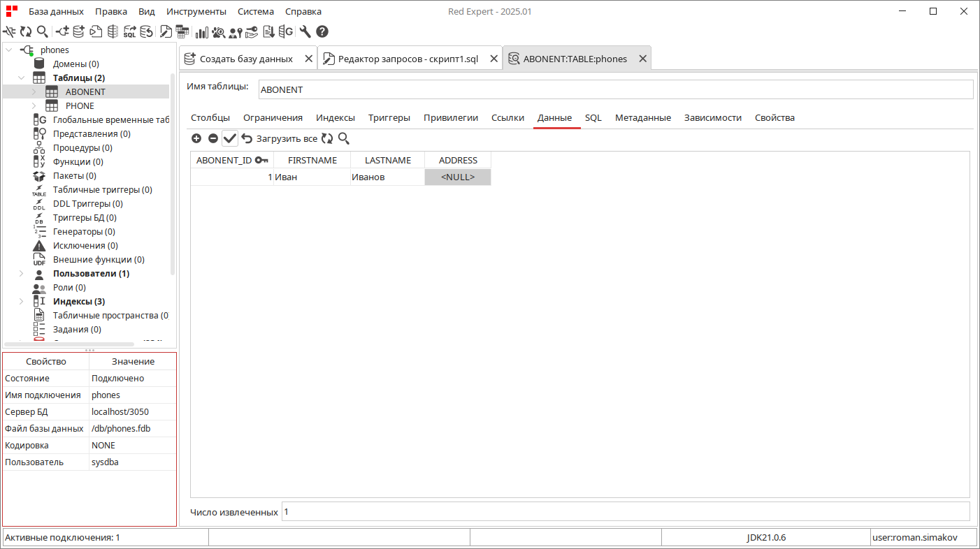This screenshot has width=980, height=549.
Task: Close the Создать базу данных tab
Action: coord(308,59)
